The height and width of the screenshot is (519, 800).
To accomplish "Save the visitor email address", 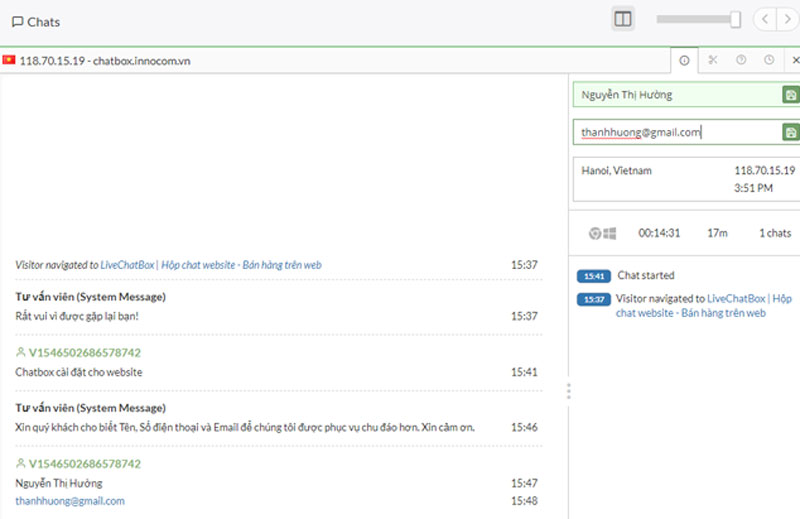I will tap(790, 133).
